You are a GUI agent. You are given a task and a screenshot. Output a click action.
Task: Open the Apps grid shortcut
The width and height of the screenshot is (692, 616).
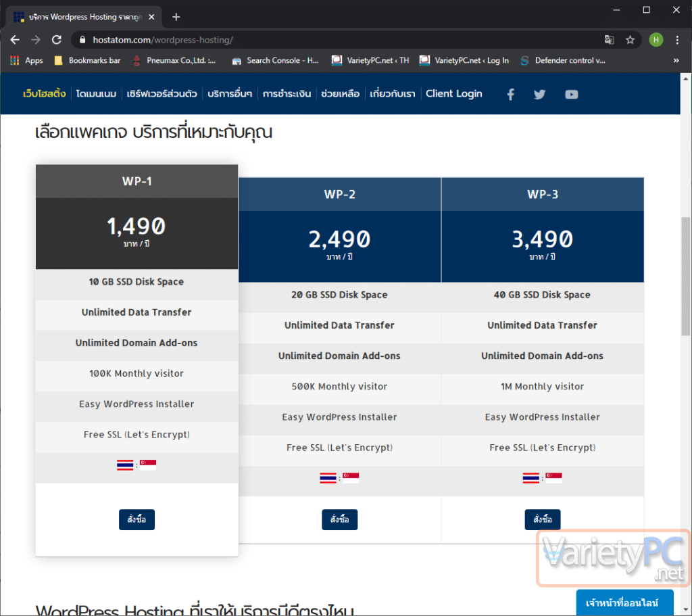pos(26,60)
